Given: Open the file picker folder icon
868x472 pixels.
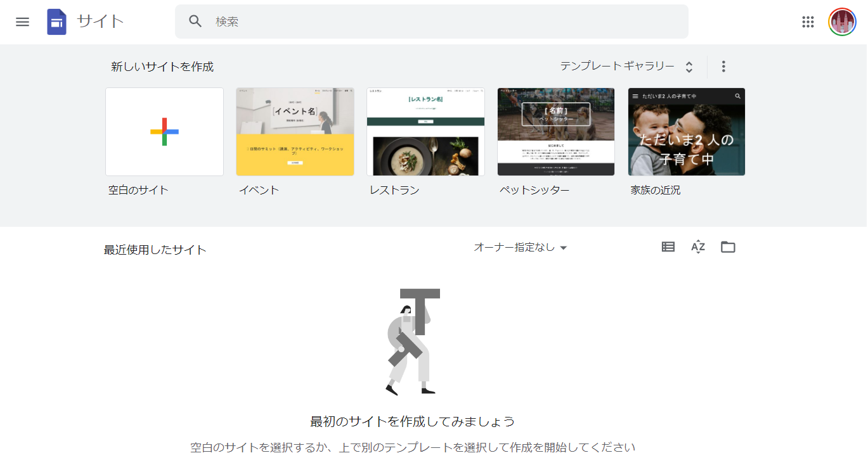Looking at the screenshot, I should [728, 247].
